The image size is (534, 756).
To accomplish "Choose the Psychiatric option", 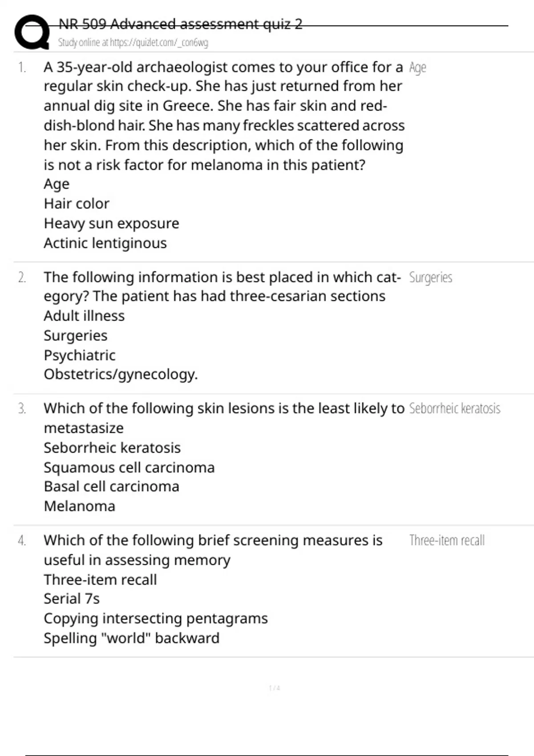I will 79,355.
